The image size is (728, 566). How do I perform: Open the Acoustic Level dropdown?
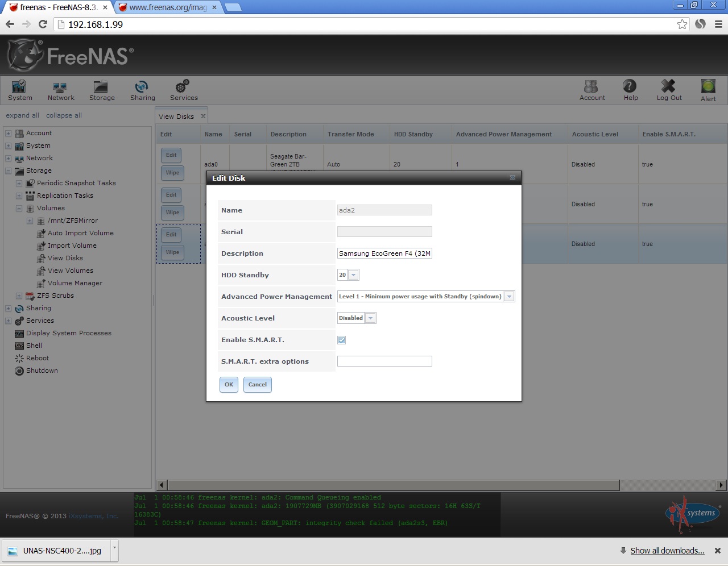pos(370,318)
